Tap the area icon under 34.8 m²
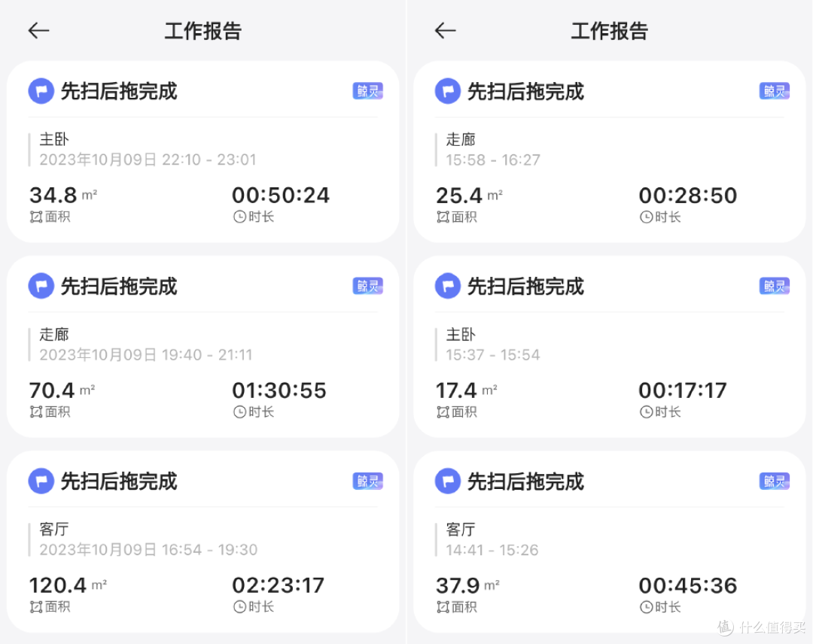 click(36, 217)
